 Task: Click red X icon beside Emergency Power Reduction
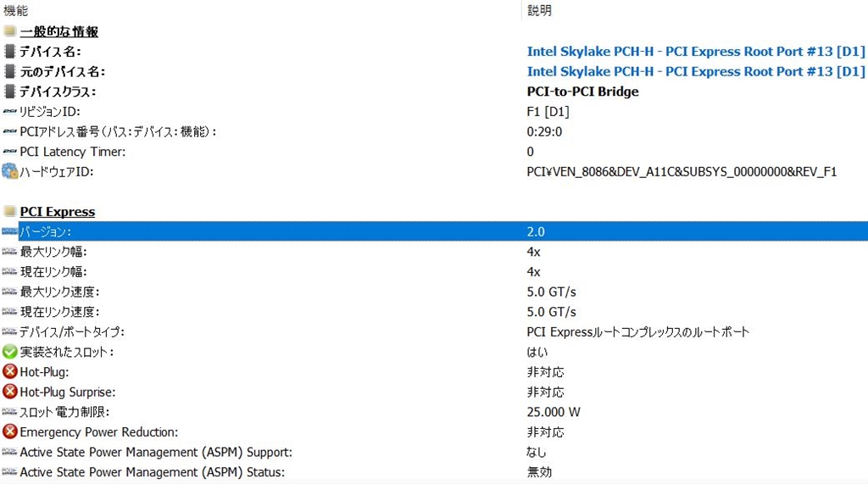click(x=9, y=432)
